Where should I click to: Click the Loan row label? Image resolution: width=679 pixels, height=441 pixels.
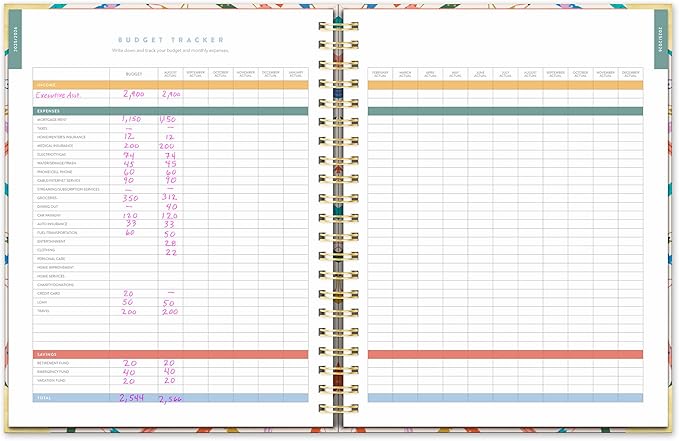point(42,302)
